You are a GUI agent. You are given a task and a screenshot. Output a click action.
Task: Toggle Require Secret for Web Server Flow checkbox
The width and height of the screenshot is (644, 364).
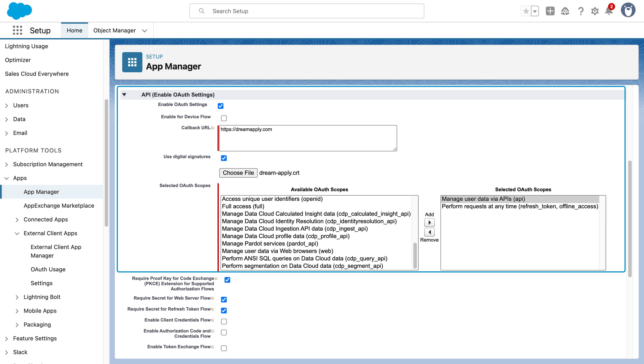[x=224, y=299]
